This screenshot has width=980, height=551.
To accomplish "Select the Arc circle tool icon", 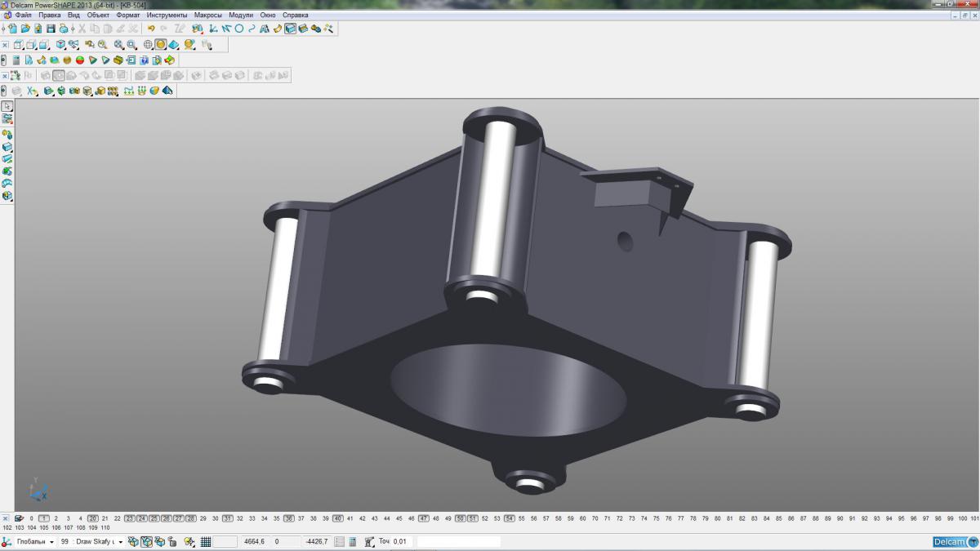I will pyautogui.click(x=239, y=29).
